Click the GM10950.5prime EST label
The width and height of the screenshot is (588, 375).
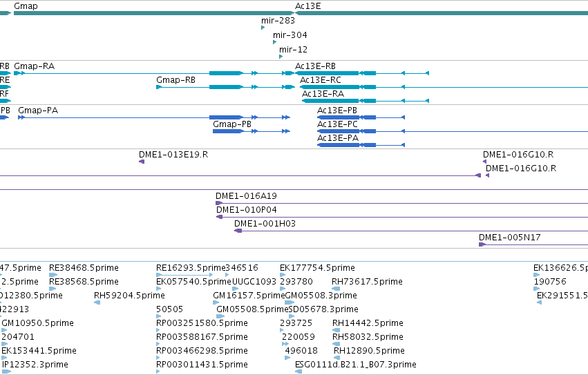37,323
